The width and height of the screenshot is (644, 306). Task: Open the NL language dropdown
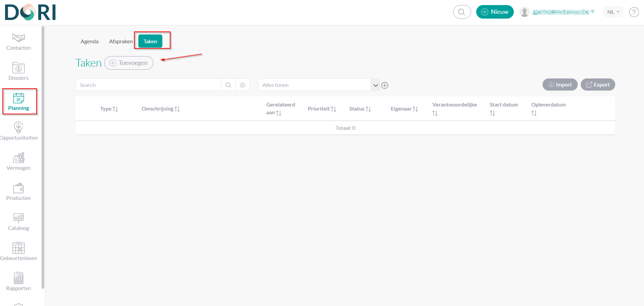coord(613,12)
